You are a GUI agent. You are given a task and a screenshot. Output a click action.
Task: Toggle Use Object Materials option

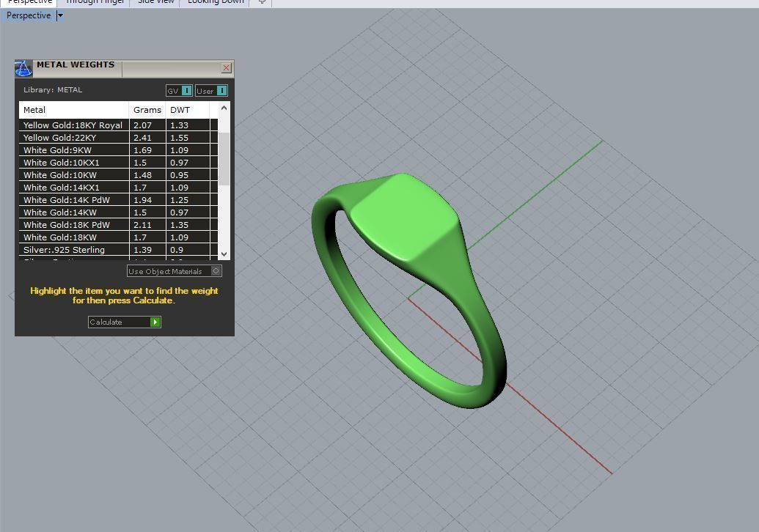175,271
